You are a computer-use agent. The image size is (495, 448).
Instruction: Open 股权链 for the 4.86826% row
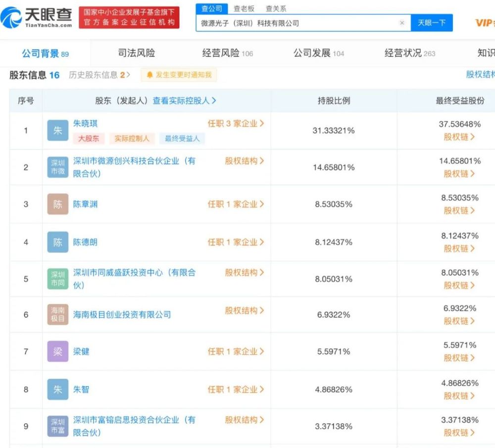pos(459,396)
